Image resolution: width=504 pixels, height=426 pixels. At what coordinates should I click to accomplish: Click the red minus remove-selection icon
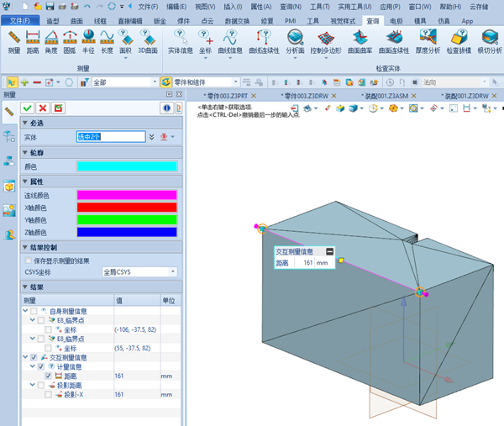pos(37,82)
